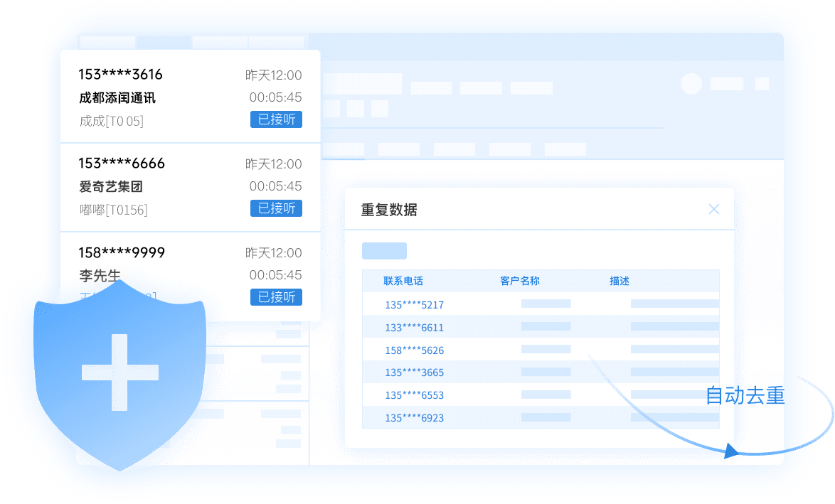The image size is (835, 504).
Task: Select phone number 153****3616 in call list
Action: pyautogui.click(x=120, y=75)
